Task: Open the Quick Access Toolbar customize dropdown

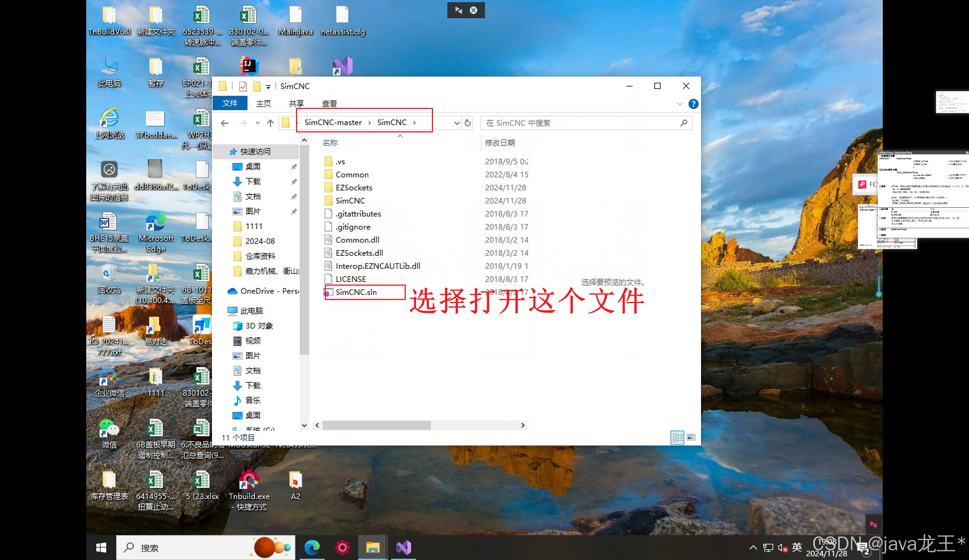Action: (268, 87)
